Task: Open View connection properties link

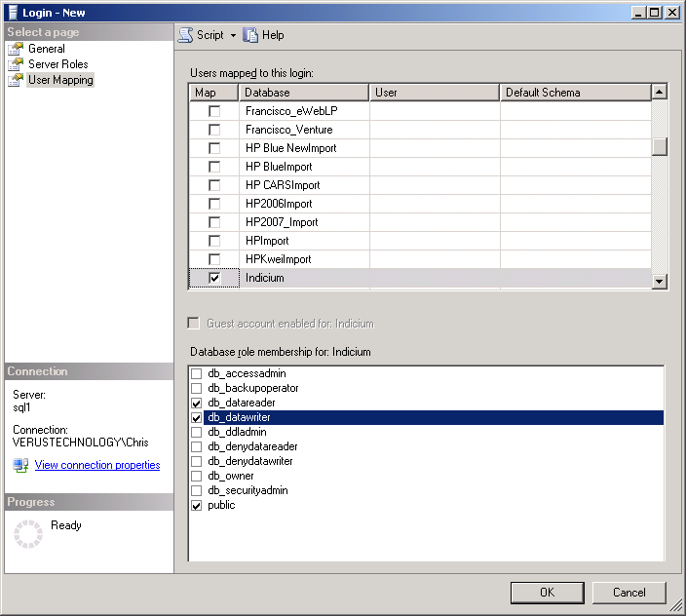Action: pos(96,466)
